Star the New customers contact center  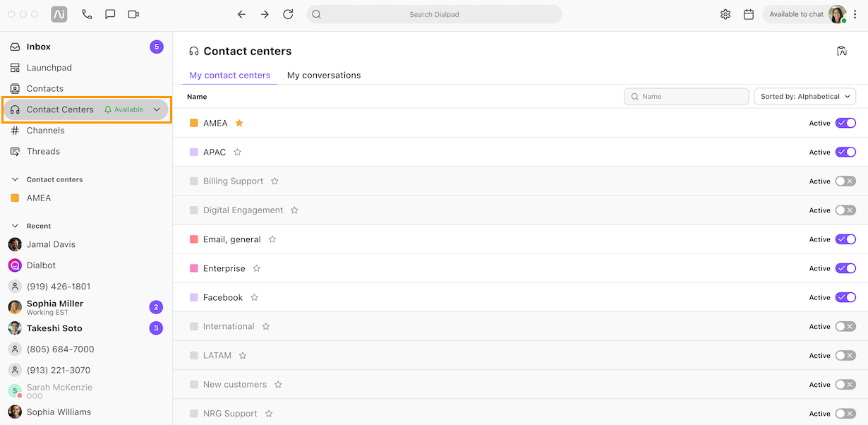click(278, 385)
